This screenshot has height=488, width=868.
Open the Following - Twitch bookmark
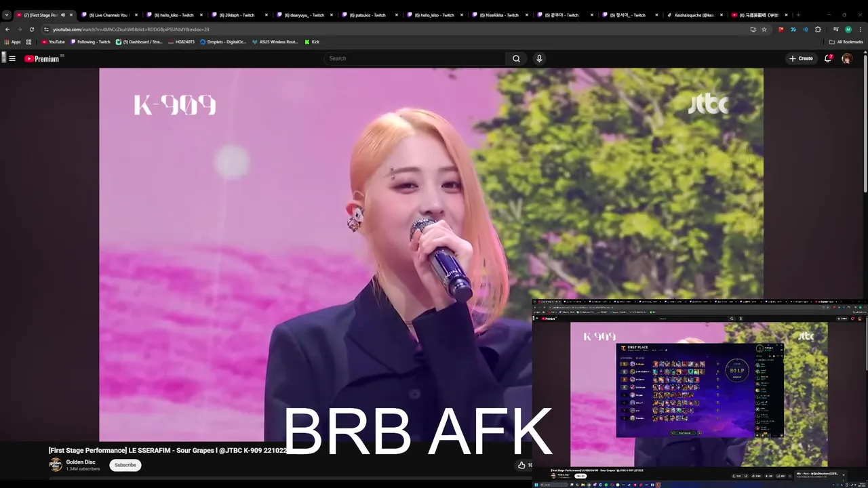point(90,42)
